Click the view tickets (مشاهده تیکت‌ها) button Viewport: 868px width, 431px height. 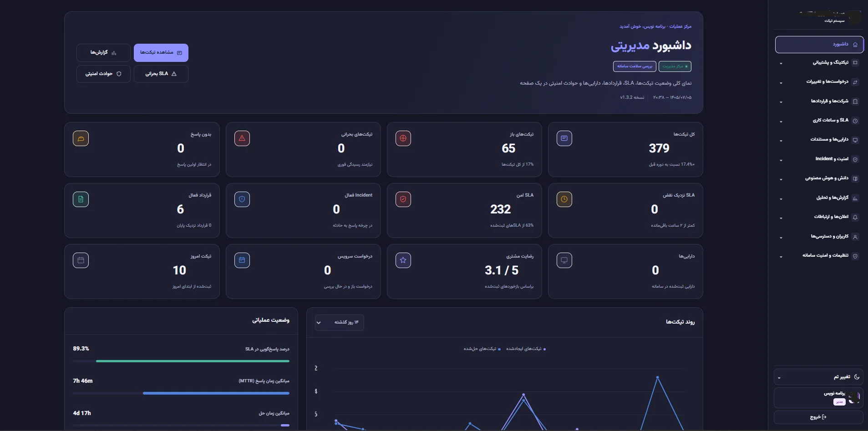161,53
